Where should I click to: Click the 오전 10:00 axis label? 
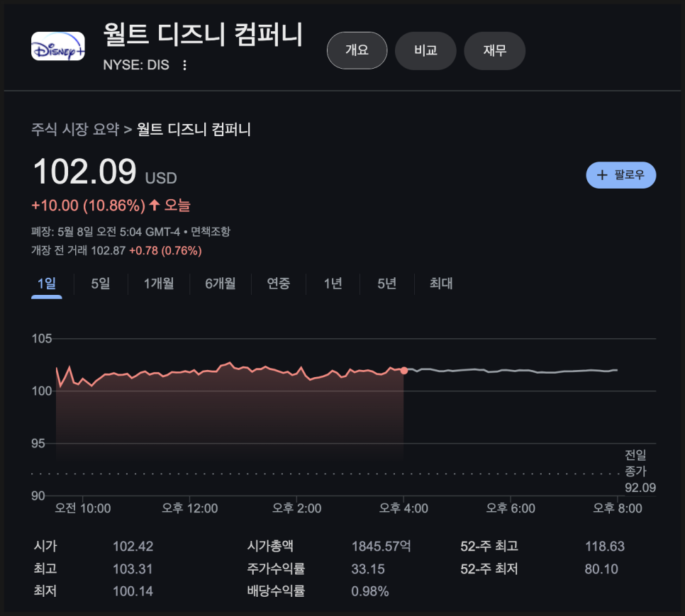(x=82, y=508)
